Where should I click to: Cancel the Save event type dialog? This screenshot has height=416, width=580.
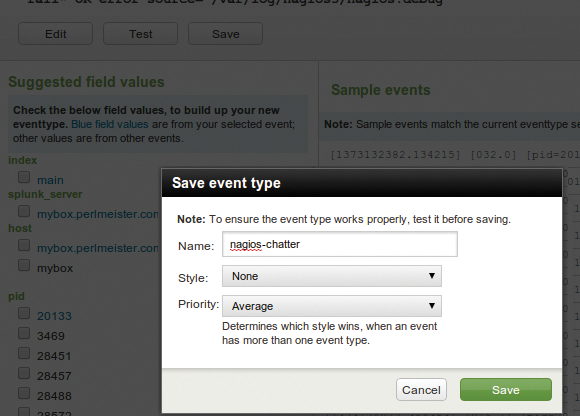click(421, 389)
